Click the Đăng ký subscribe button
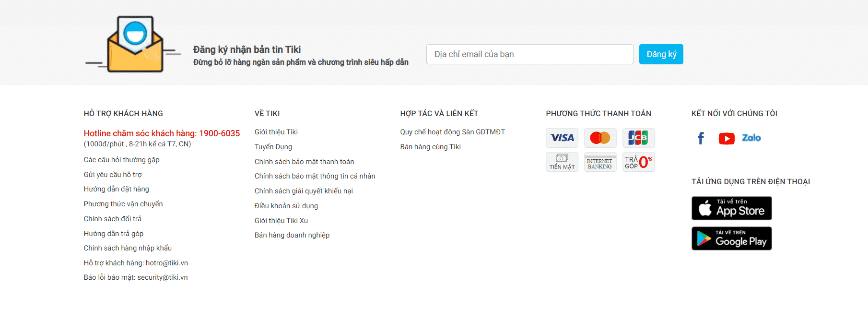 pyautogui.click(x=661, y=54)
